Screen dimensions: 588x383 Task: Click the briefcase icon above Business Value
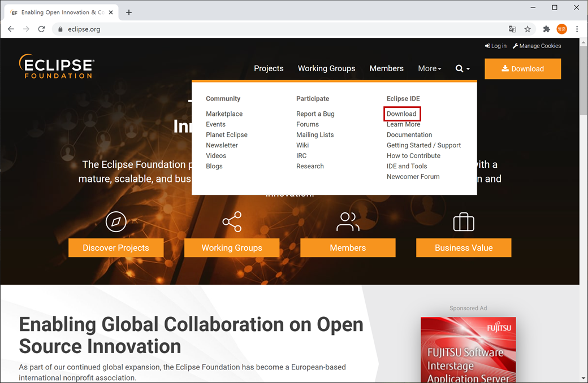pyautogui.click(x=464, y=222)
